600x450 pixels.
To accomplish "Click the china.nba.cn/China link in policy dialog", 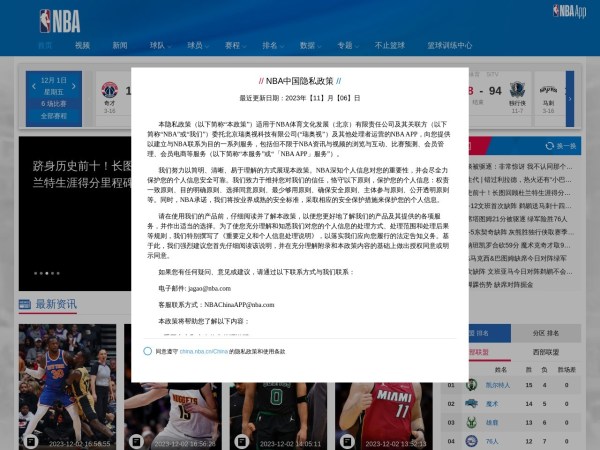I will pyautogui.click(x=202, y=351).
